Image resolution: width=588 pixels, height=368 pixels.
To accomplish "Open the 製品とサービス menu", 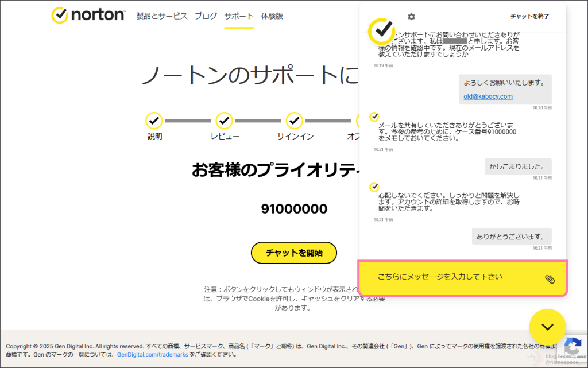I will (162, 16).
